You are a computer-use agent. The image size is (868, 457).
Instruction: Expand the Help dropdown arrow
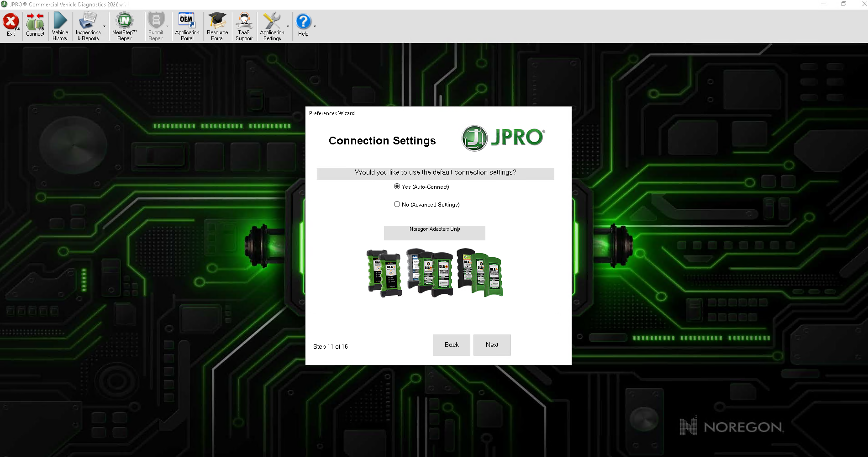click(315, 27)
